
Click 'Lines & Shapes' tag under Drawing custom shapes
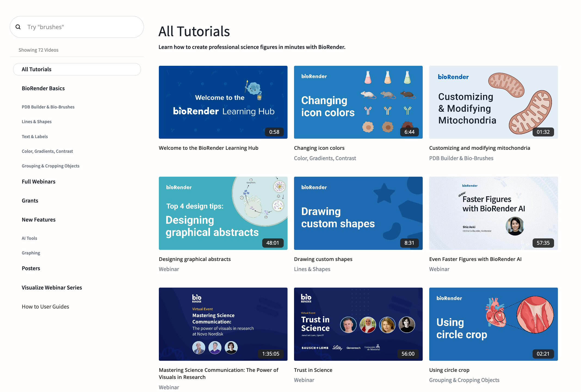click(312, 269)
